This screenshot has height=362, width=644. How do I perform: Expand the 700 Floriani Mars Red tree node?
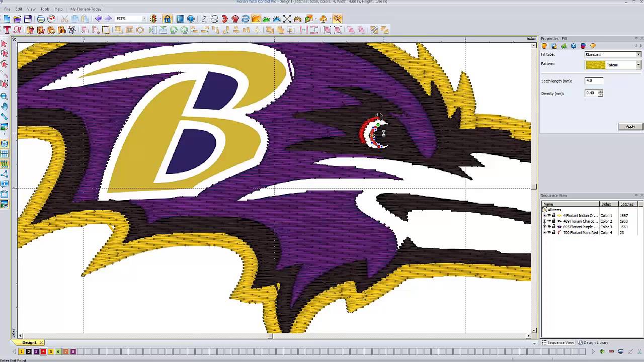coord(544,233)
